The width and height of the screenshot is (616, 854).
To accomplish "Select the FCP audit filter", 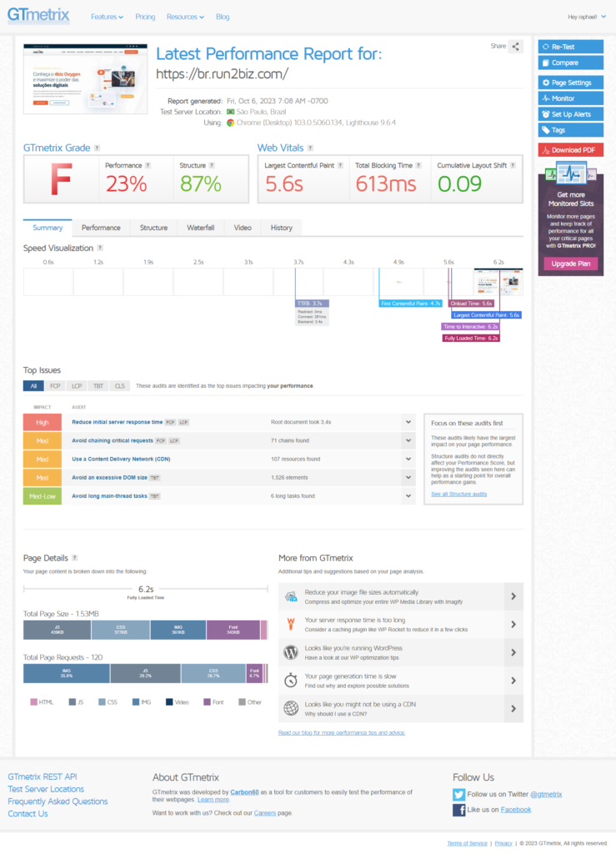I will [x=55, y=386].
